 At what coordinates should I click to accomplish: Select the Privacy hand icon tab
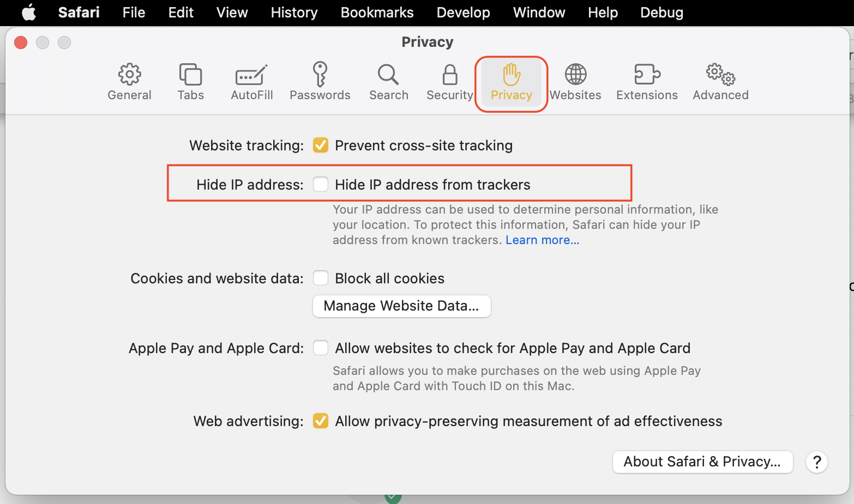pyautogui.click(x=512, y=82)
